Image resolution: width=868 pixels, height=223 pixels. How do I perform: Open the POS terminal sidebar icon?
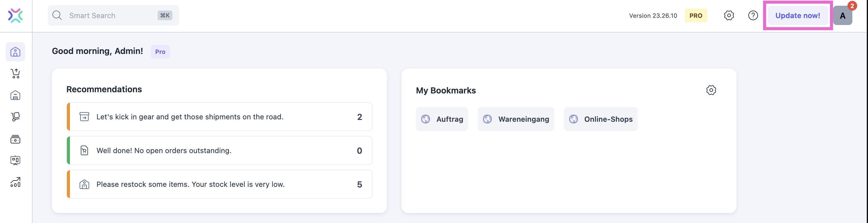(x=15, y=160)
